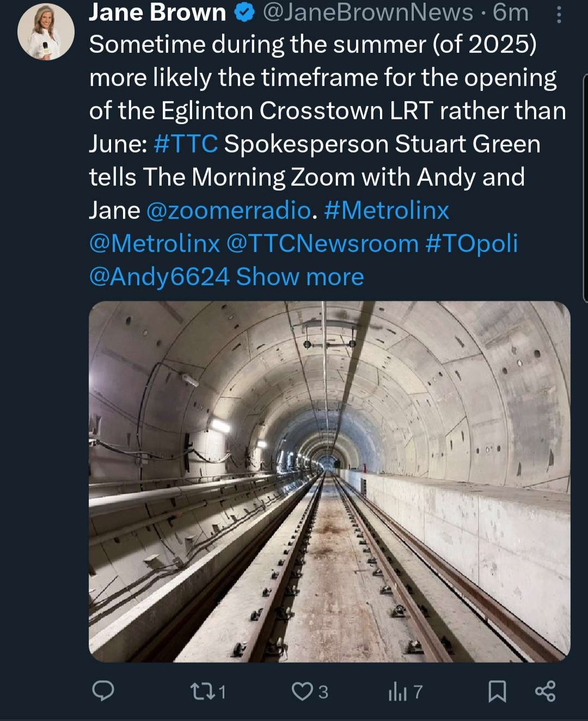The width and height of the screenshot is (588, 721).
Task: Click the verified badge next to Jane Brown
Action: pos(245,13)
